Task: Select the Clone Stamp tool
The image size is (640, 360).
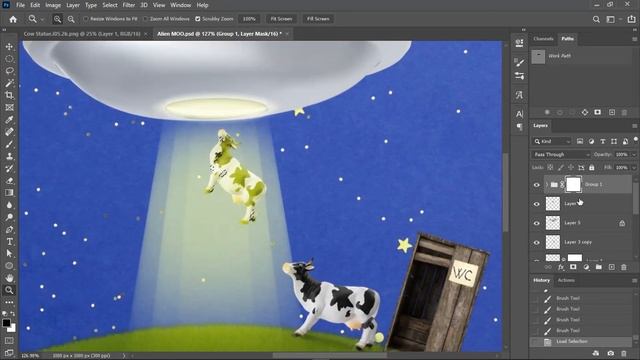Action: (9, 156)
